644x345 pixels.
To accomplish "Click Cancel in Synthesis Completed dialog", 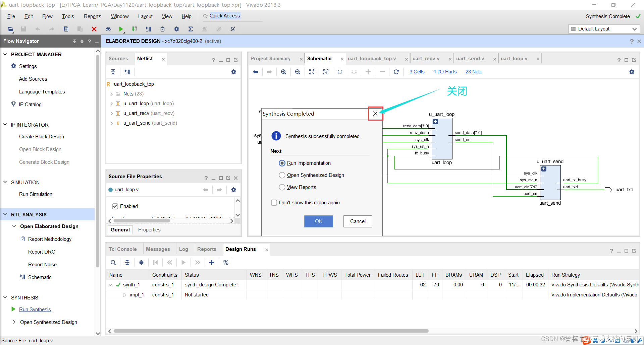I will [x=358, y=221].
